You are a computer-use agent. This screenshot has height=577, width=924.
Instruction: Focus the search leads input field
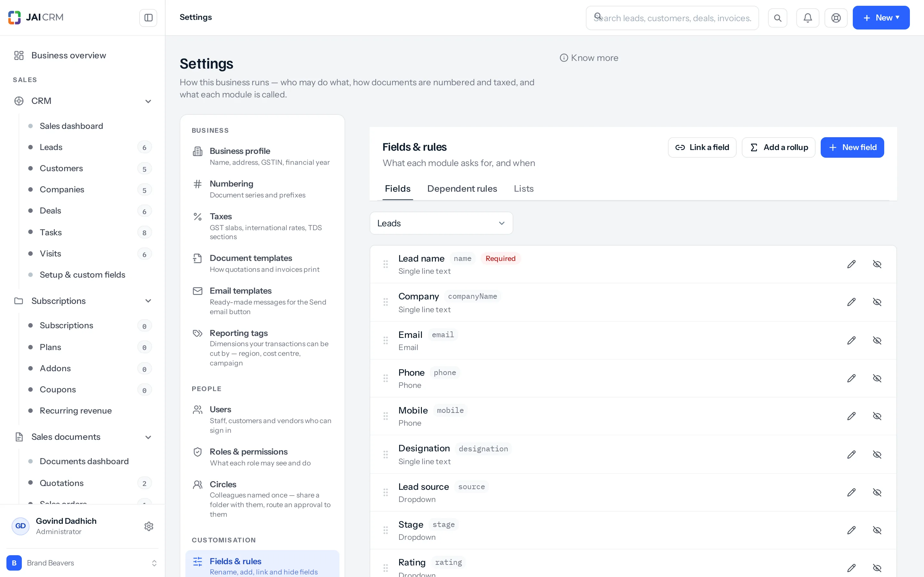point(672,18)
